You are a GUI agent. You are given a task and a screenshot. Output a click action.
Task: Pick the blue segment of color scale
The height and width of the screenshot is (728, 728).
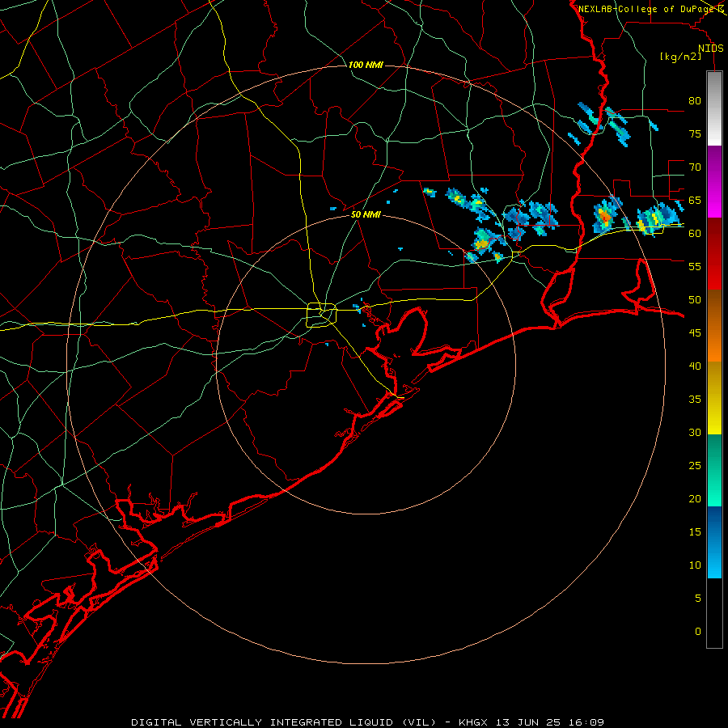(x=714, y=542)
